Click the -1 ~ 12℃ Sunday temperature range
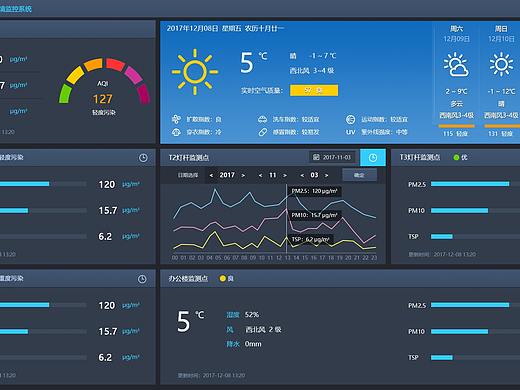 (x=501, y=91)
